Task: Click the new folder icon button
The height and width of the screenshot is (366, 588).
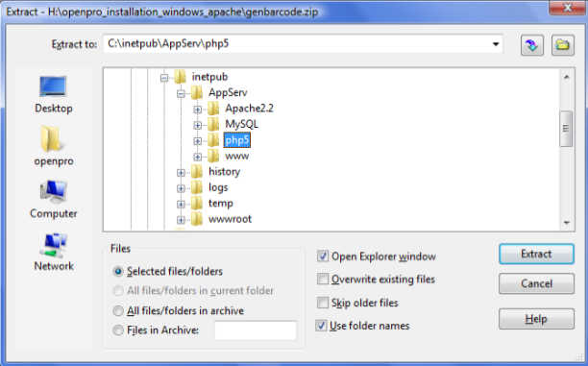Action: (562, 45)
